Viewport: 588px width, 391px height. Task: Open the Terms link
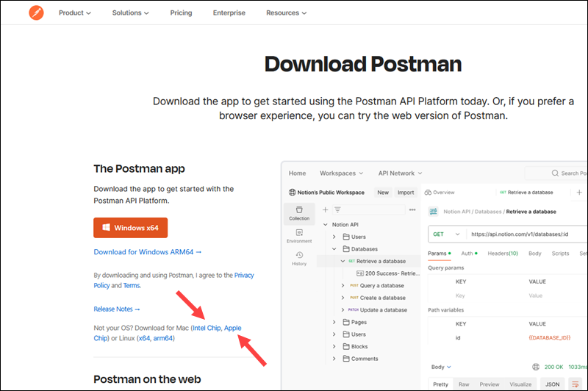(x=132, y=285)
